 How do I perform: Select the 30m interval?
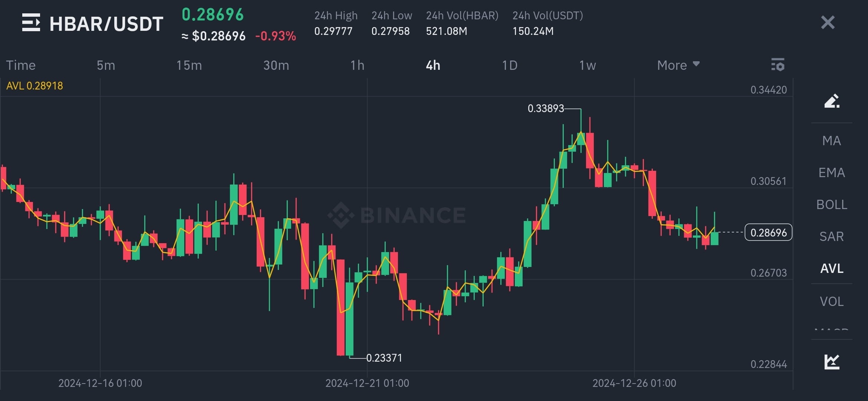pyautogui.click(x=276, y=65)
